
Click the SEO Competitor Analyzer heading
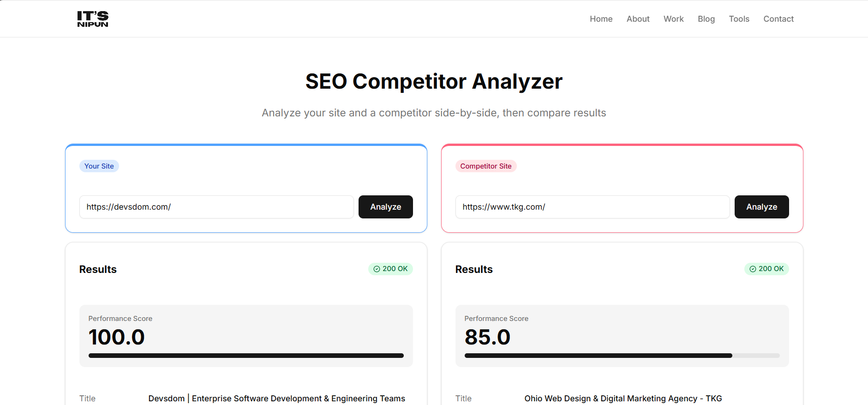pos(434,81)
